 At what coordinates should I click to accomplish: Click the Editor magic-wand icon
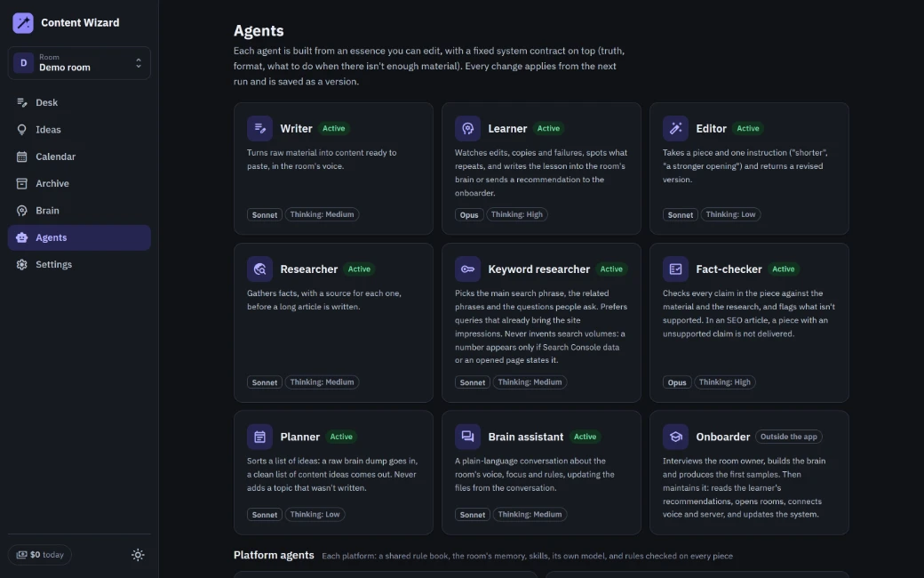[675, 129]
